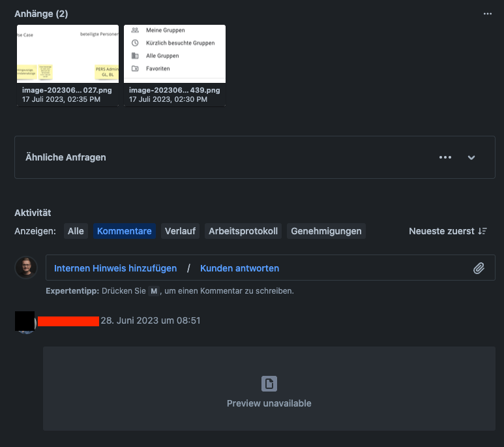This screenshot has height=447, width=504.
Task: Click the image-202306...439.png file name
Action: tap(174, 90)
